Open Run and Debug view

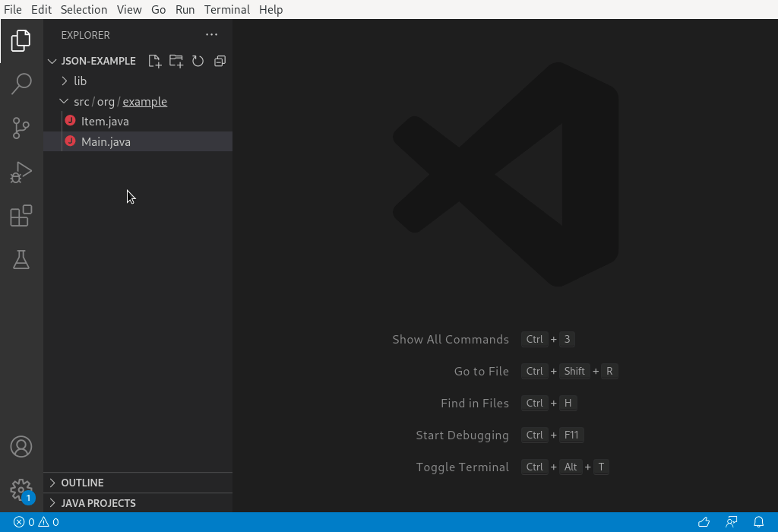coord(21,172)
